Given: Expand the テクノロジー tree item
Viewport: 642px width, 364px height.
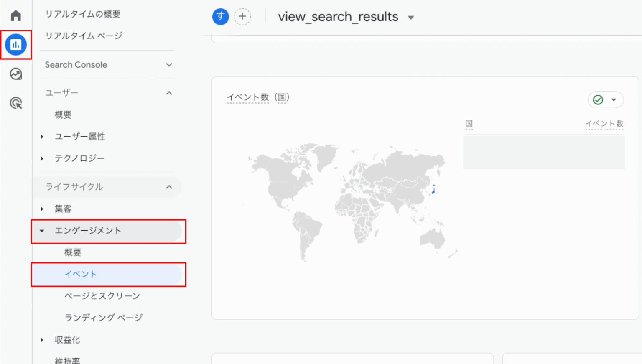Looking at the screenshot, I should click(42, 158).
